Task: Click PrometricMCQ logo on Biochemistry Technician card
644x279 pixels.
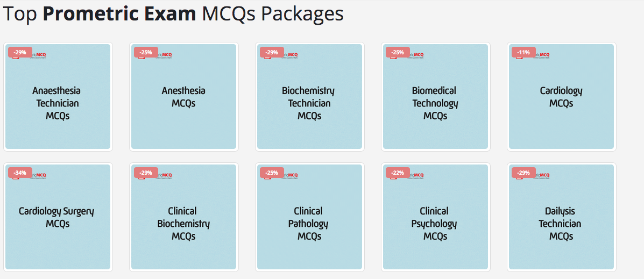Action: point(291,55)
